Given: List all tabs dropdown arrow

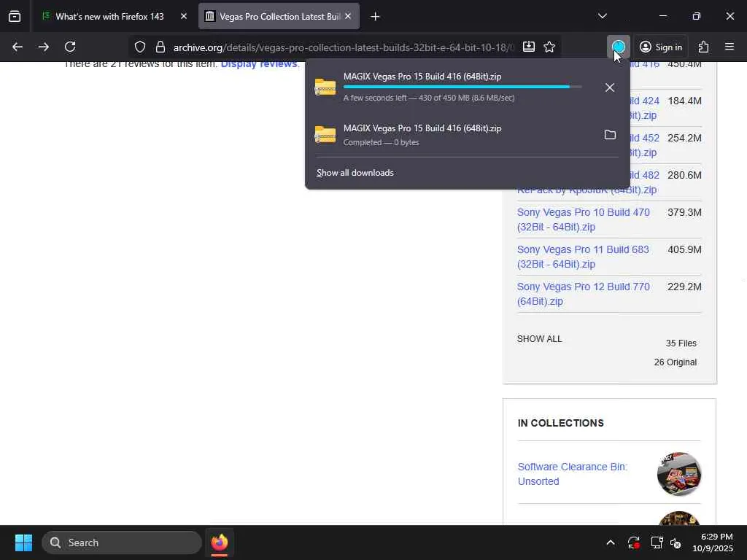Looking at the screenshot, I should pyautogui.click(x=602, y=16).
